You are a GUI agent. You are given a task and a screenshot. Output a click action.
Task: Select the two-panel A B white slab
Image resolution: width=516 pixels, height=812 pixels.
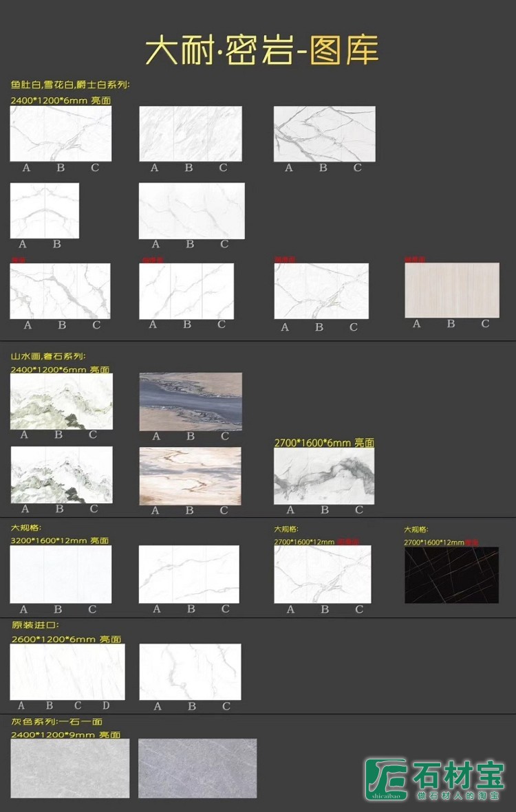point(45,210)
